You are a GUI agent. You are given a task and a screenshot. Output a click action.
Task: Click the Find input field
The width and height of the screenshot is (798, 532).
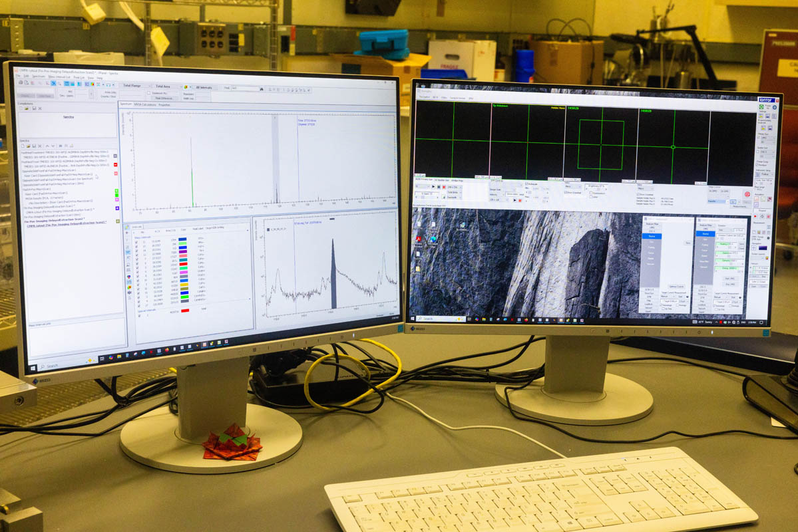coord(244,88)
